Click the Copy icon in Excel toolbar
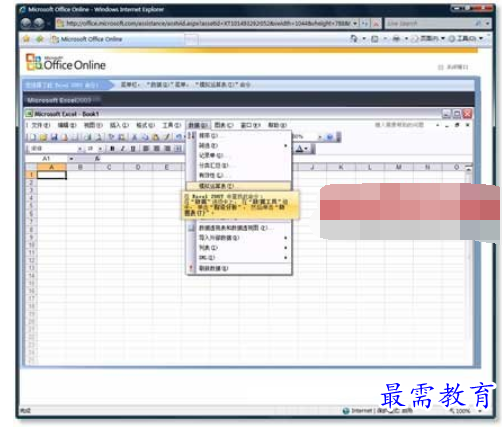This screenshot has width=502, height=427. point(145,137)
